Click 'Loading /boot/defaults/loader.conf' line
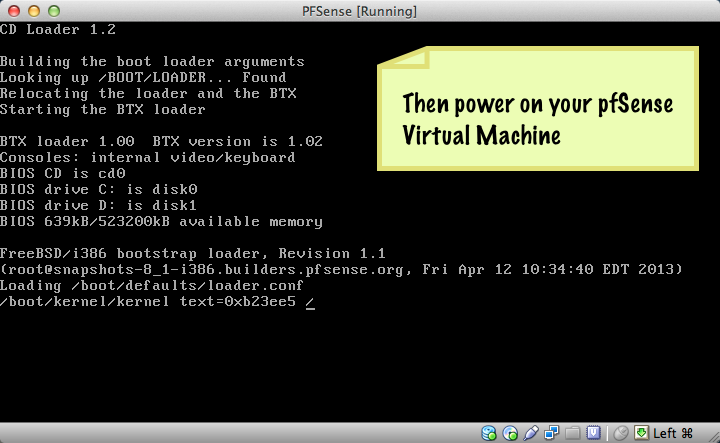This screenshot has height=443, width=720. (152, 286)
